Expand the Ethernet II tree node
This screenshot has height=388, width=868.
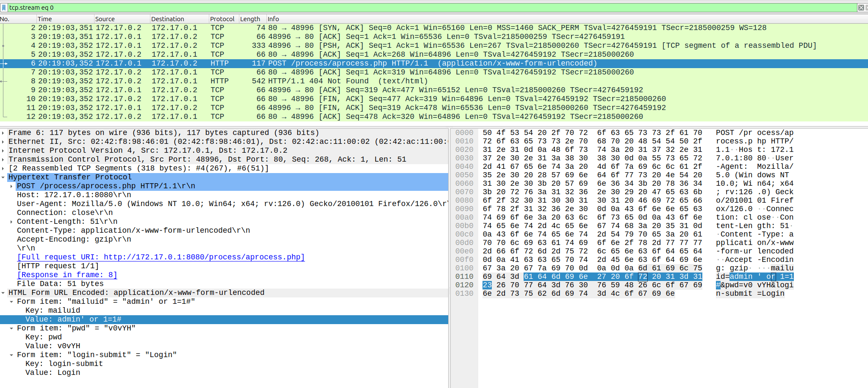pos(3,142)
